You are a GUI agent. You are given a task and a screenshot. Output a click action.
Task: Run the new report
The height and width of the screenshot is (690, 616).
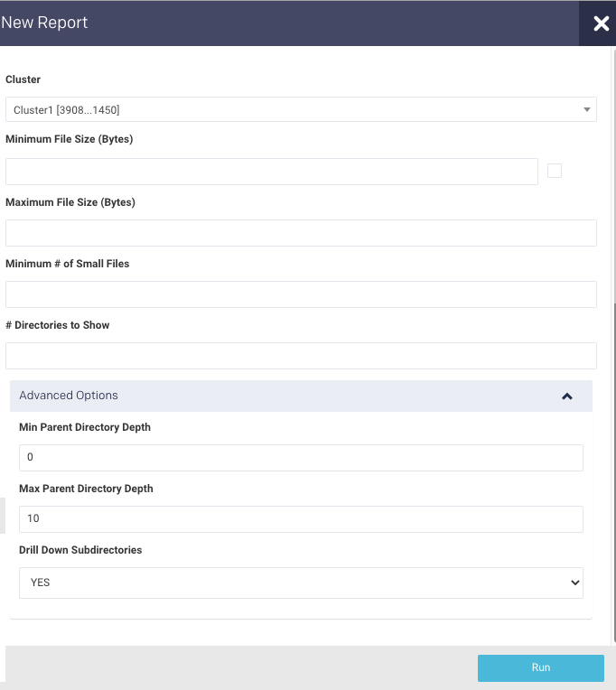tap(541, 667)
